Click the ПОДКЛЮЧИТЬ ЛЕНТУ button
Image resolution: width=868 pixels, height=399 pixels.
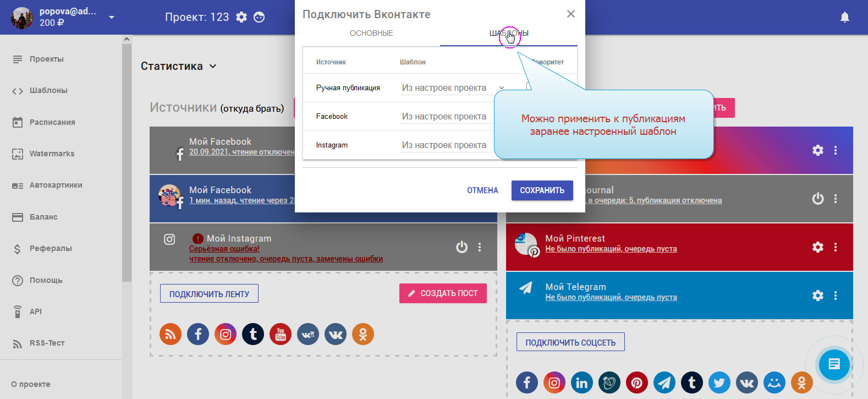click(209, 294)
